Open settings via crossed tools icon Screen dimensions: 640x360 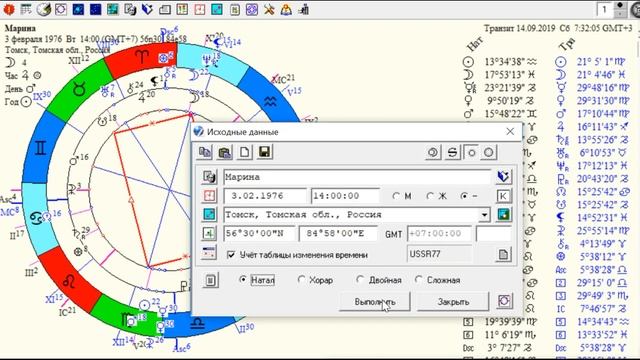(269, 9)
